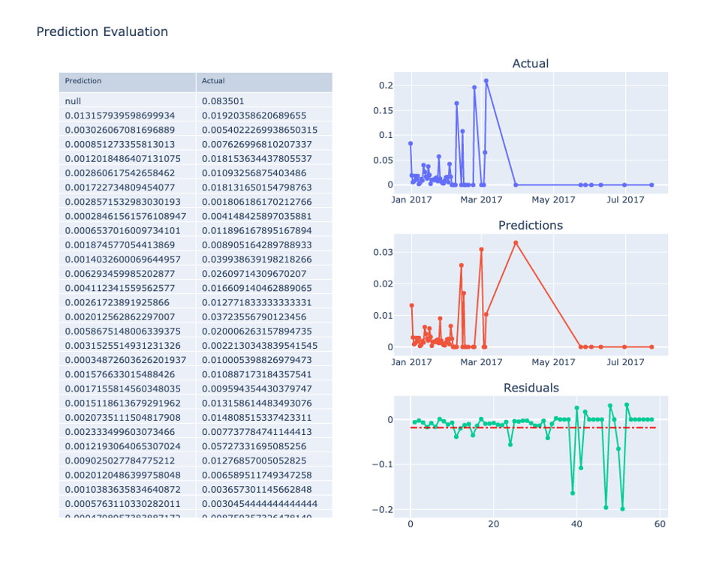Screen dimensions: 728x576
Task: Select the "Prediction" table column header
Action: (83, 81)
